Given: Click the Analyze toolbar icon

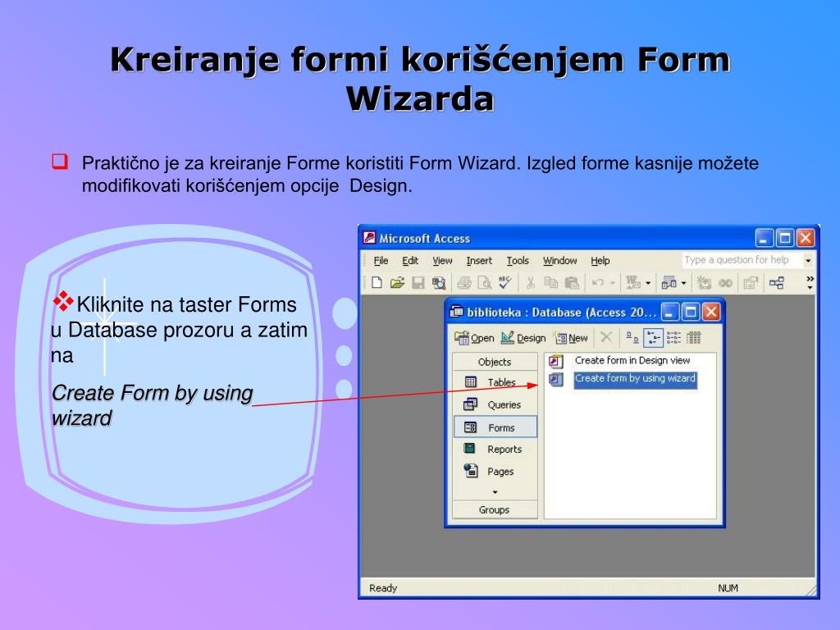Looking at the screenshot, I should [x=669, y=282].
